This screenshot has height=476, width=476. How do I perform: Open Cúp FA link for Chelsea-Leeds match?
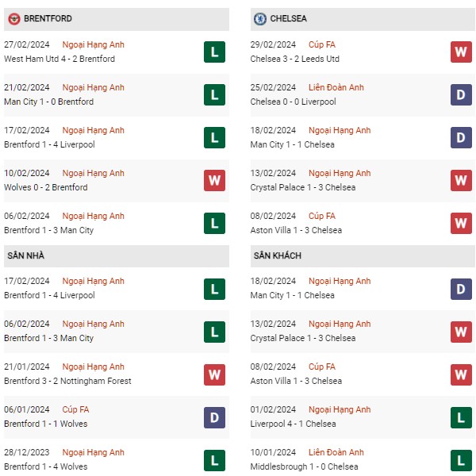pos(322,44)
